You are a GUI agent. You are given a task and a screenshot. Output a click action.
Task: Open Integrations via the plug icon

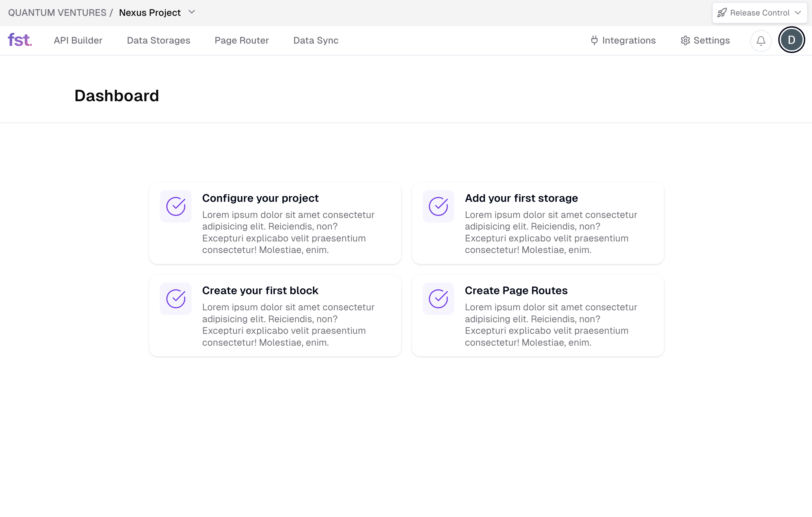pos(594,40)
